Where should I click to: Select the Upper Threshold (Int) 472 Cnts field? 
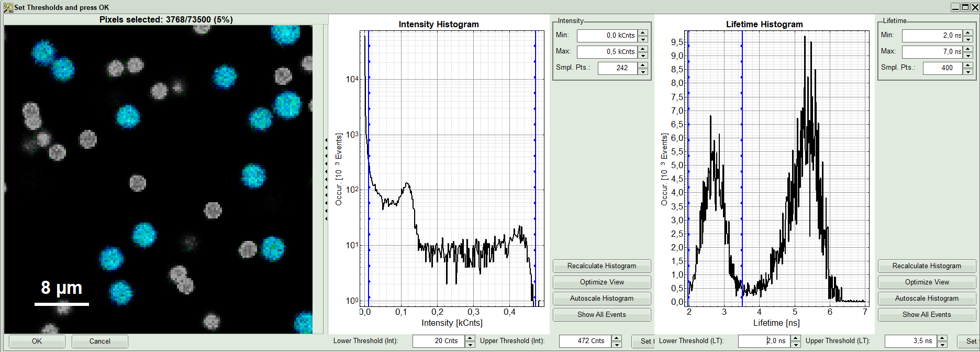(585, 341)
